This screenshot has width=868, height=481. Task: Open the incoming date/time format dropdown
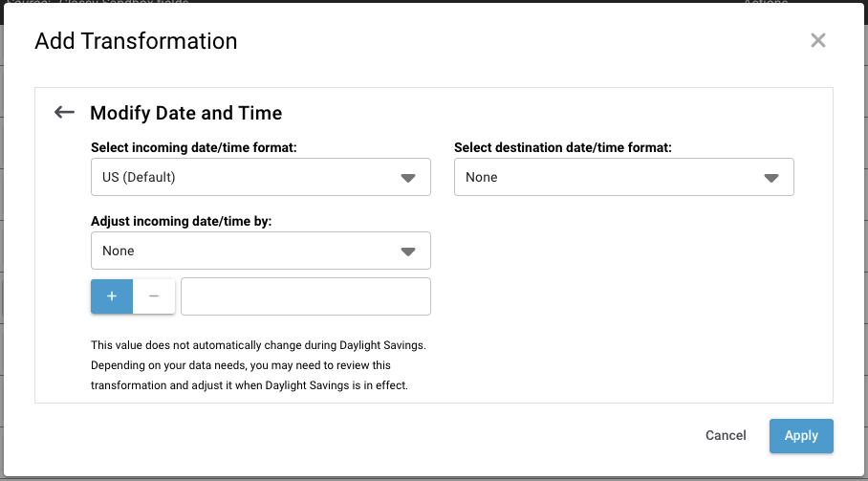pyautogui.click(x=261, y=177)
